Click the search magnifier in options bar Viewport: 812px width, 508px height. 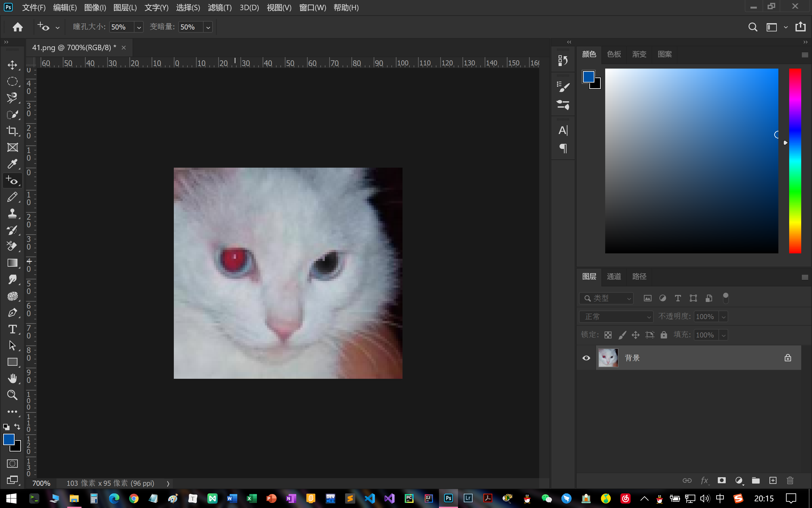pyautogui.click(x=753, y=27)
